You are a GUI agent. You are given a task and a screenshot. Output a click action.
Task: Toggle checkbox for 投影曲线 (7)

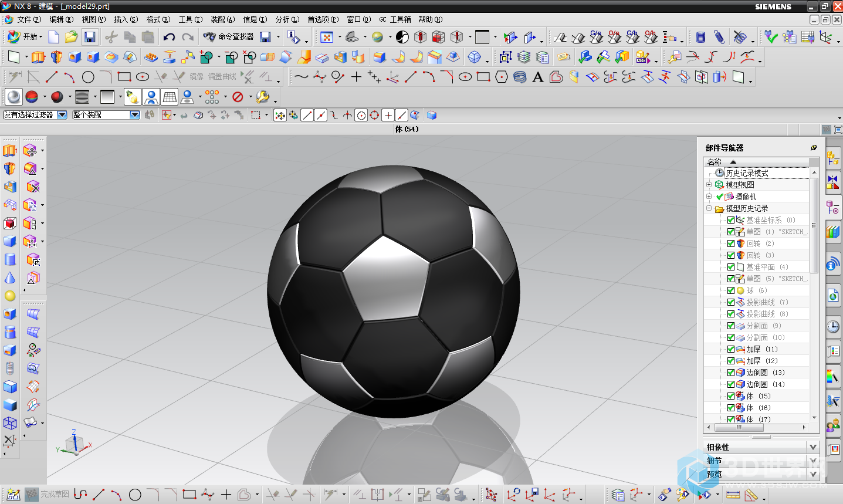pos(731,302)
